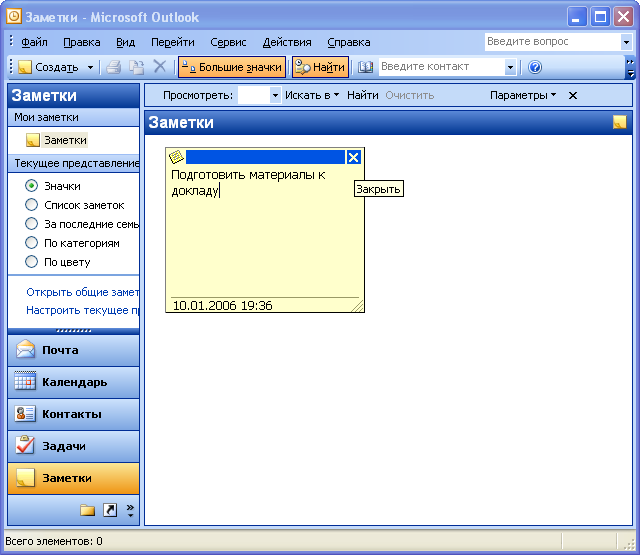640x555 pixels.
Task: Close the sticky note with X
Action: (x=353, y=157)
